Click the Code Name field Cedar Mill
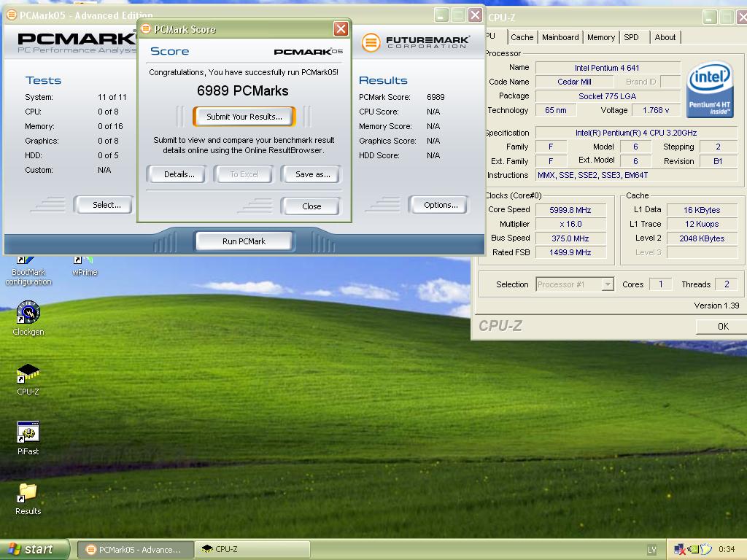Image resolution: width=747 pixels, height=560 pixels. pos(574,82)
